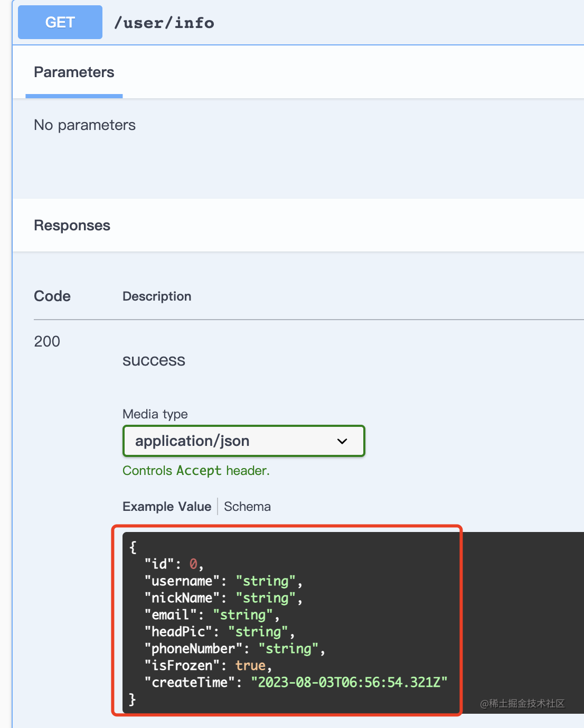Click the /user/info endpoint path
The width and height of the screenshot is (584, 728).
(164, 23)
